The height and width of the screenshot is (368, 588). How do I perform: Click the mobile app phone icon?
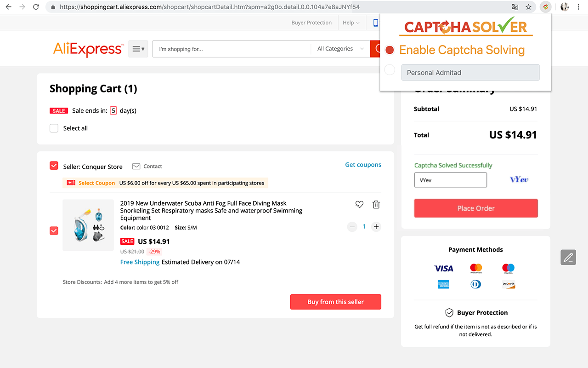[x=375, y=23]
